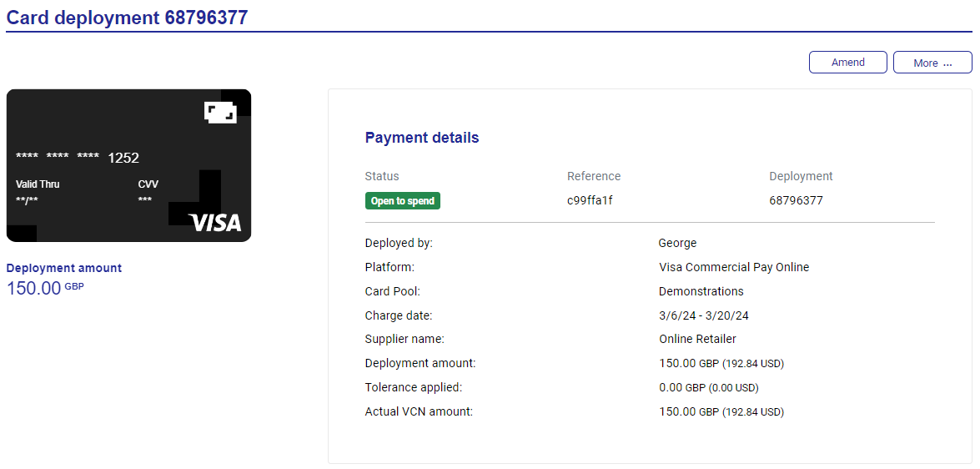Select the Open to spend status badge
Image resolution: width=980 pixels, height=469 pixels.
(x=403, y=201)
